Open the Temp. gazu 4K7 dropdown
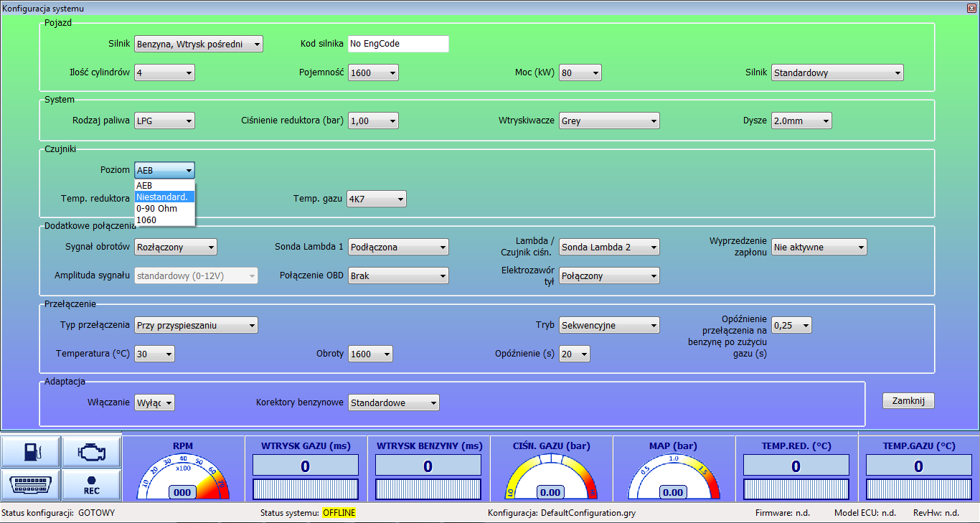Viewport: 980px width, 523px height. click(x=377, y=198)
